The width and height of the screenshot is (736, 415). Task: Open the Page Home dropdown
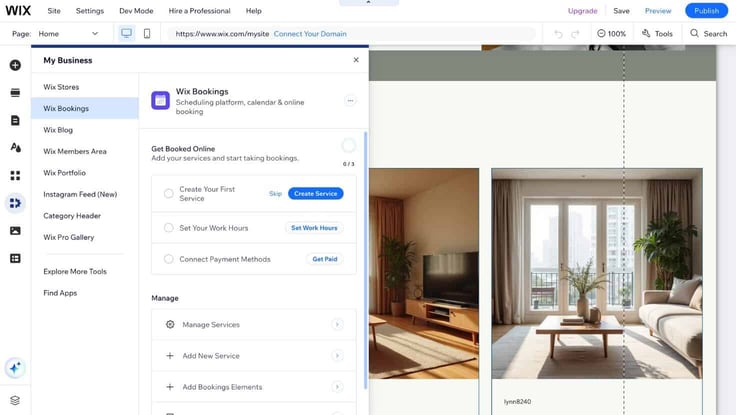pos(69,34)
